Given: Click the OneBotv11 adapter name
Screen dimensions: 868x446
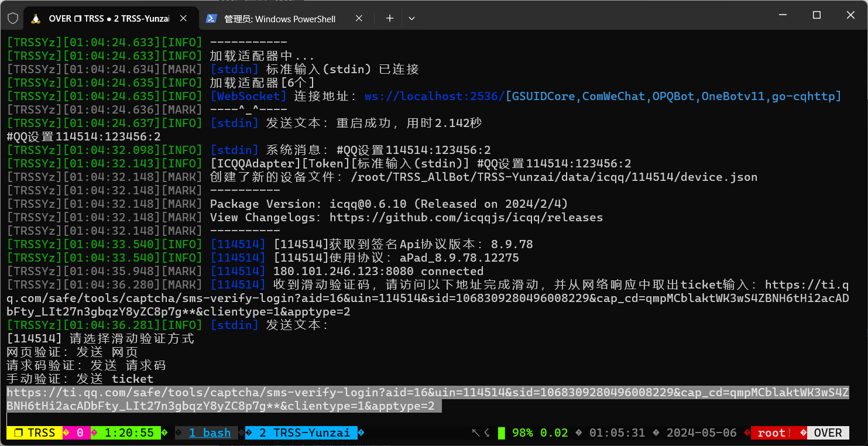Looking at the screenshot, I should pyautogui.click(x=733, y=96).
